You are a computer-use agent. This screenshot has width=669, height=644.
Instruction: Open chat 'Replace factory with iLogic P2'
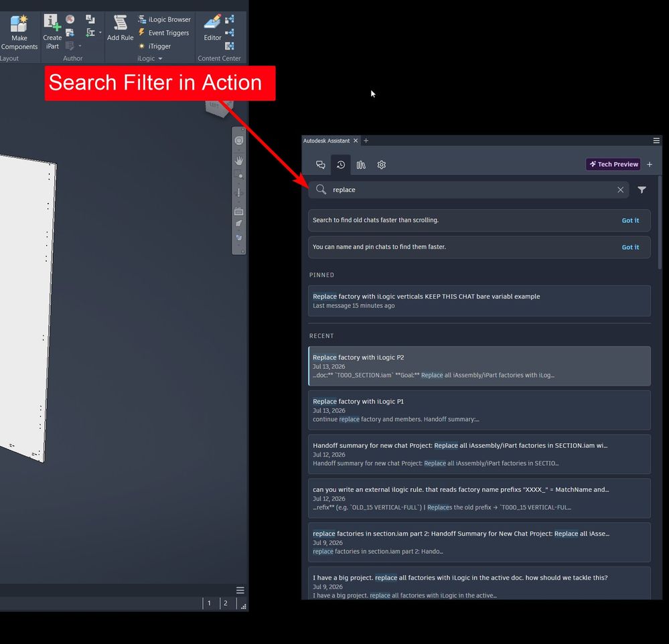click(479, 366)
